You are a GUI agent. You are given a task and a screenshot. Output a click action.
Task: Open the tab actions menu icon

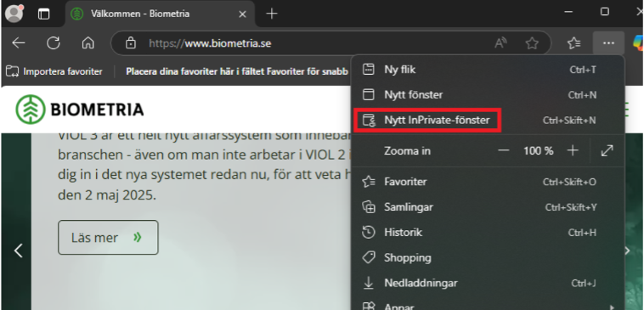43,14
